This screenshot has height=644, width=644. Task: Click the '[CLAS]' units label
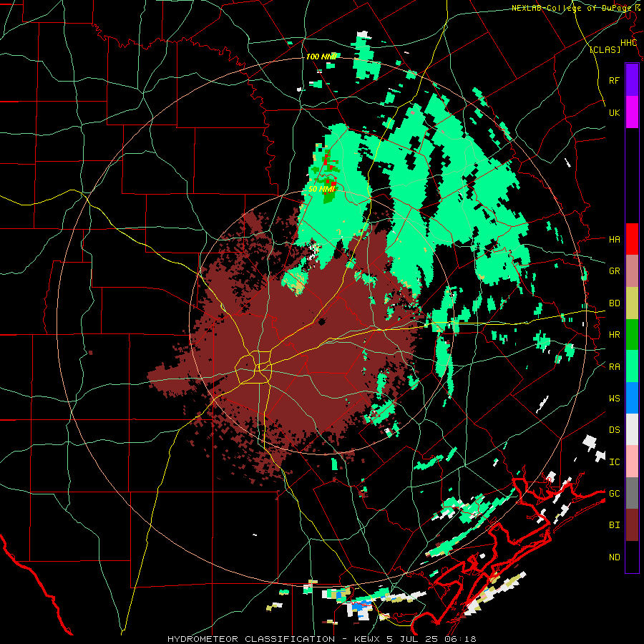click(x=605, y=50)
